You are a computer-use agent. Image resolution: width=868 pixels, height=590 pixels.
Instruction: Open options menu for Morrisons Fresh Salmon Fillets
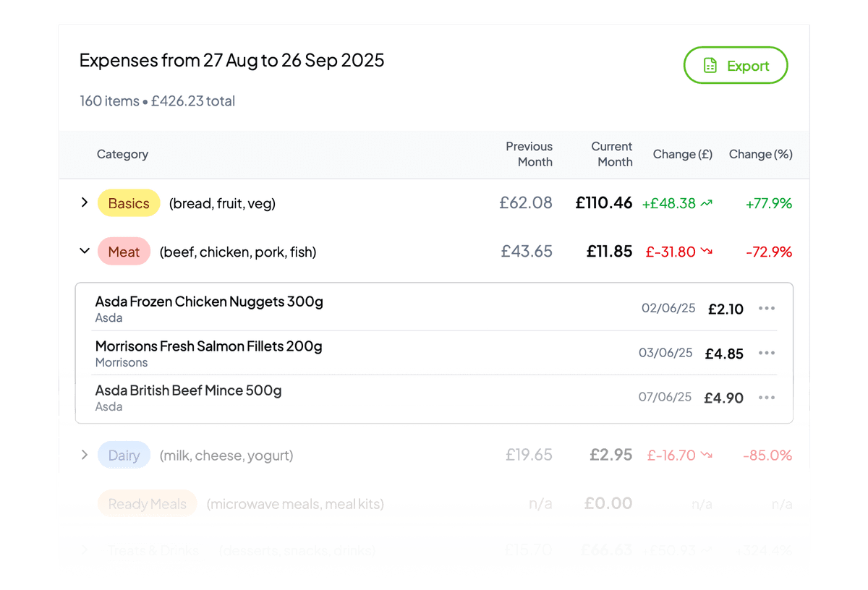767,353
